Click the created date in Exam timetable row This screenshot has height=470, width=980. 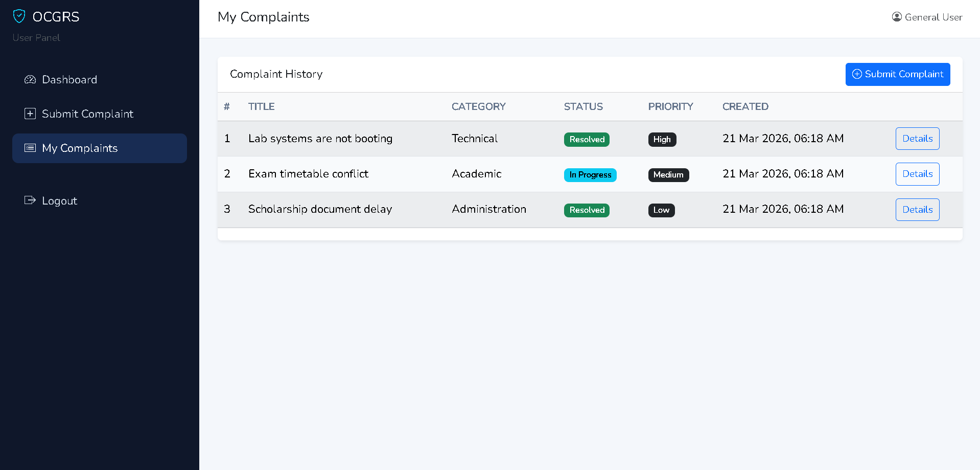pos(783,174)
